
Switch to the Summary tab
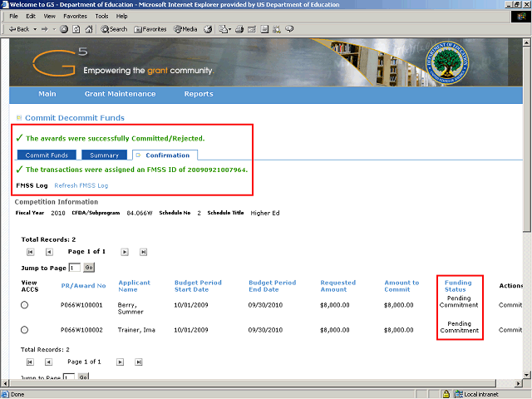tap(104, 155)
